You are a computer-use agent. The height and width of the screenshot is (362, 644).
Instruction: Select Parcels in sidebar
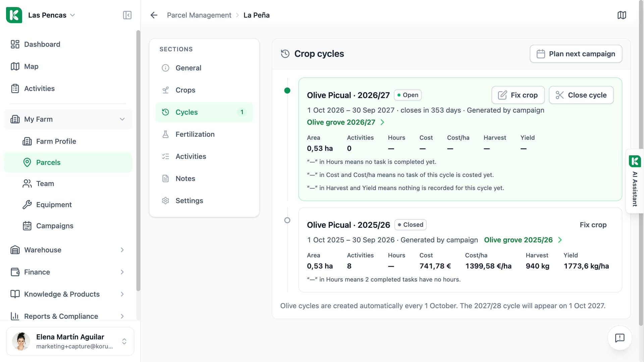coord(68,163)
